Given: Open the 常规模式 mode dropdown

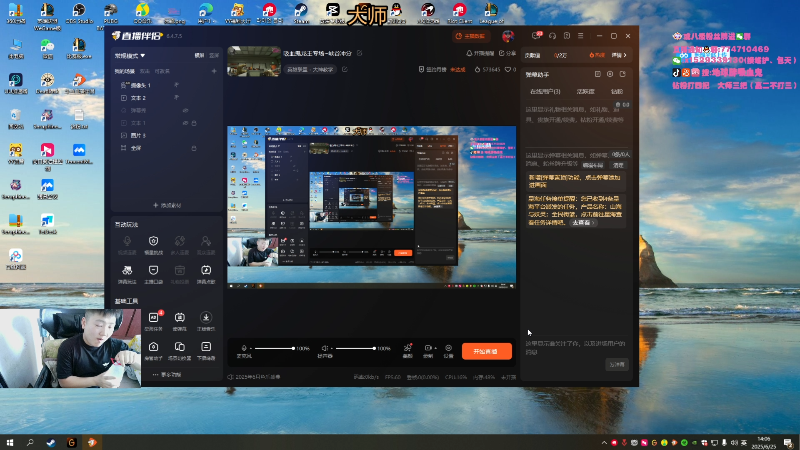Looking at the screenshot, I should click(x=130, y=56).
